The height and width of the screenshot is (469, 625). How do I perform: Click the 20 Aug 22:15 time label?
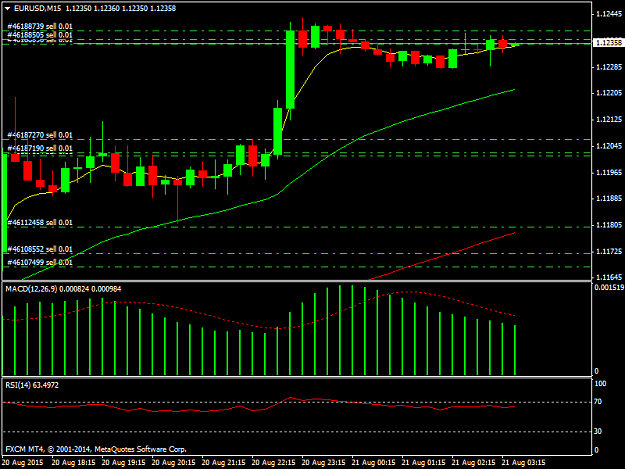click(273, 463)
